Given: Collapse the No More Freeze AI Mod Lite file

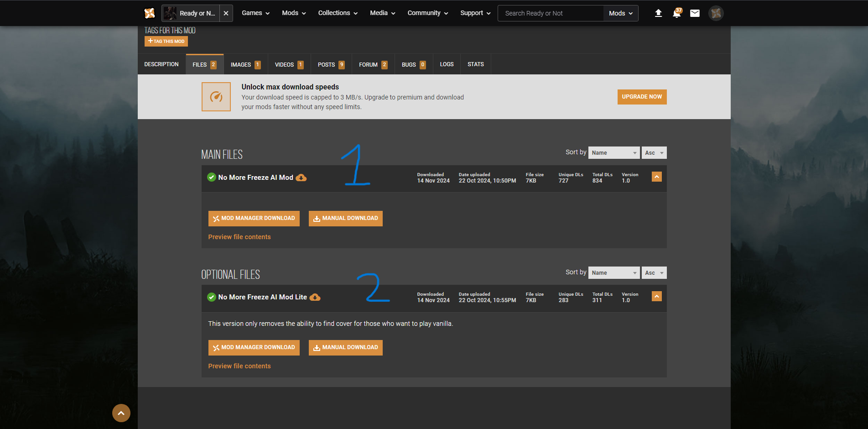Looking at the screenshot, I should click(657, 296).
